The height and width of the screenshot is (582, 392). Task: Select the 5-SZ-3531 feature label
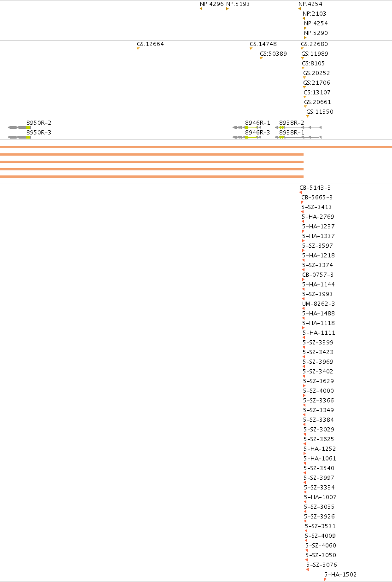pos(320,526)
